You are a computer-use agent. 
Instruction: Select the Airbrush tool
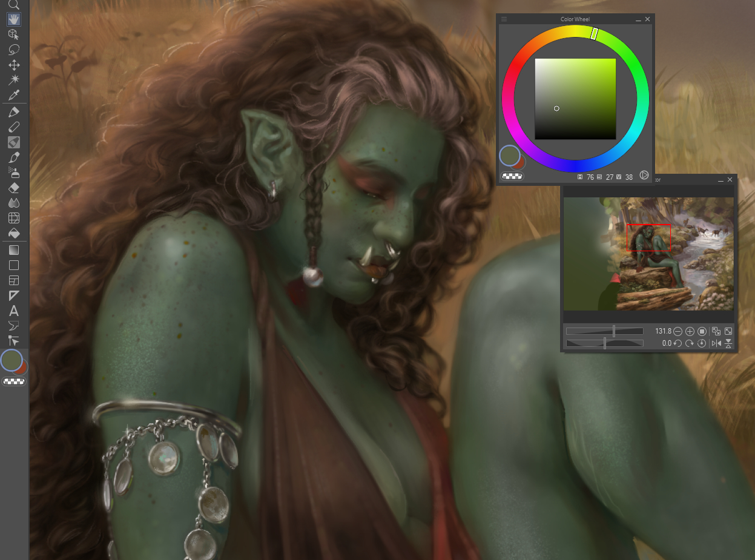click(14, 173)
